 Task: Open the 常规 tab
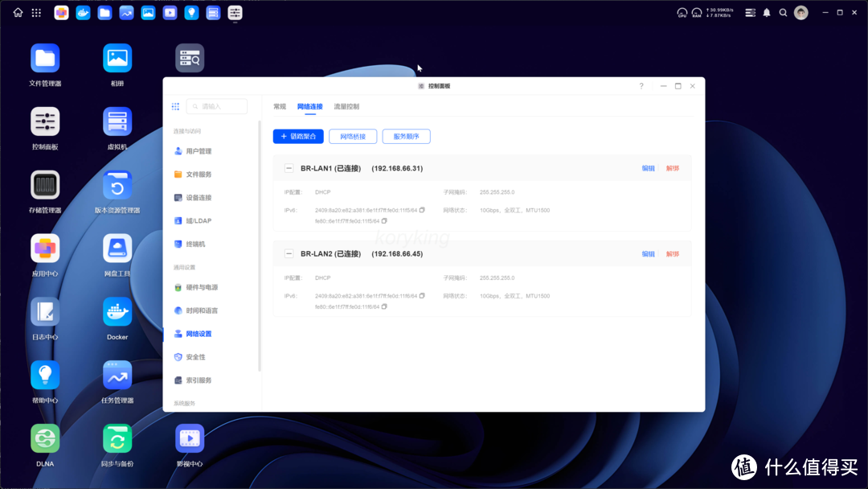pos(279,105)
